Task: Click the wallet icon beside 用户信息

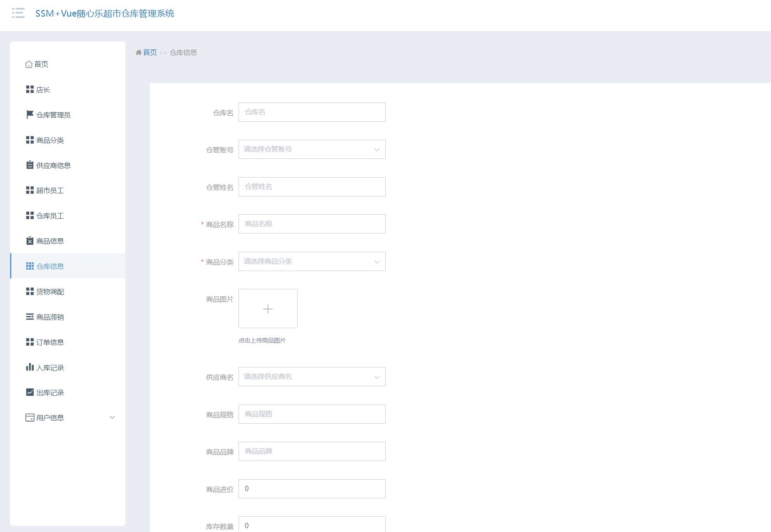Action: [x=30, y=418]
